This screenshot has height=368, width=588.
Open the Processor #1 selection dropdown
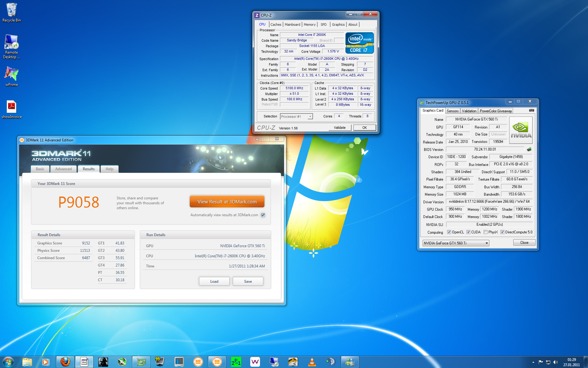[296, 117]
